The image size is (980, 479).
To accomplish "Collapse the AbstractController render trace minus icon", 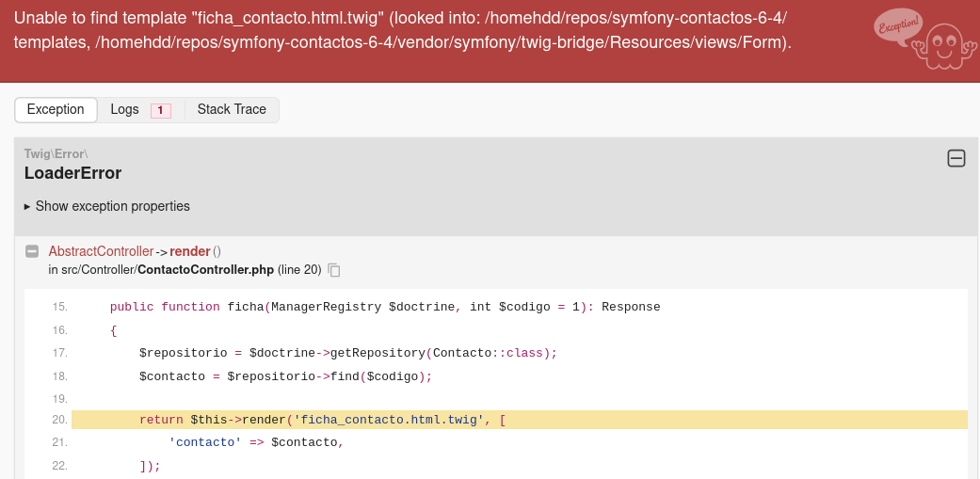I will [x=32, y=251].
